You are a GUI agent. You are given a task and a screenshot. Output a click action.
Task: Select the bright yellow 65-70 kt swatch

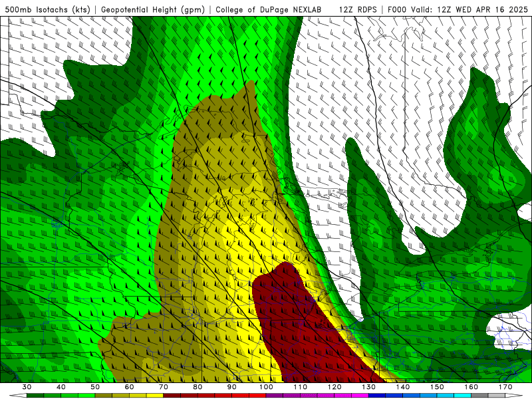[x=155, y=396]
